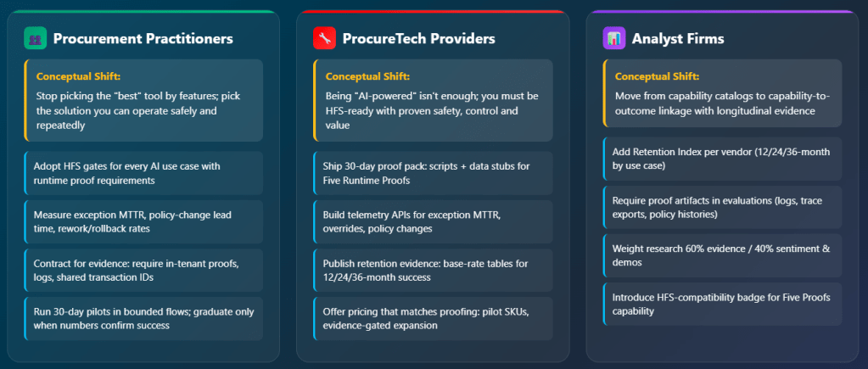This screenshot has width=868, height=369.
Task: Select "Add Retention Index per vendor" item
Action: pyautogui.click(x=722, y=159)
